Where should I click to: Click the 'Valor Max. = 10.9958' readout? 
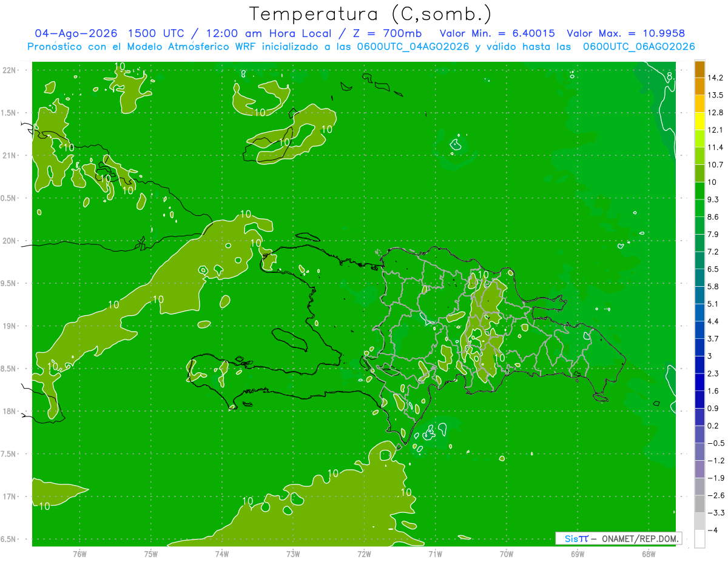tap(625, 33)
